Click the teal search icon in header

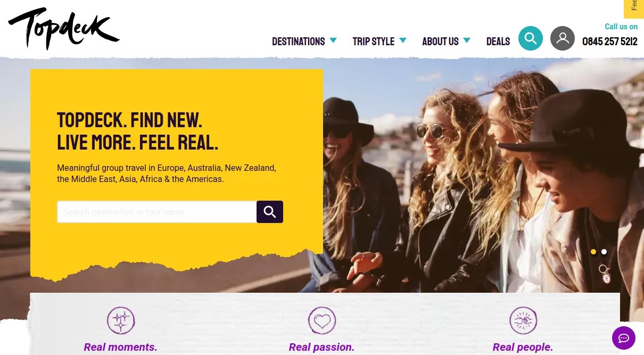click(530, 38)
